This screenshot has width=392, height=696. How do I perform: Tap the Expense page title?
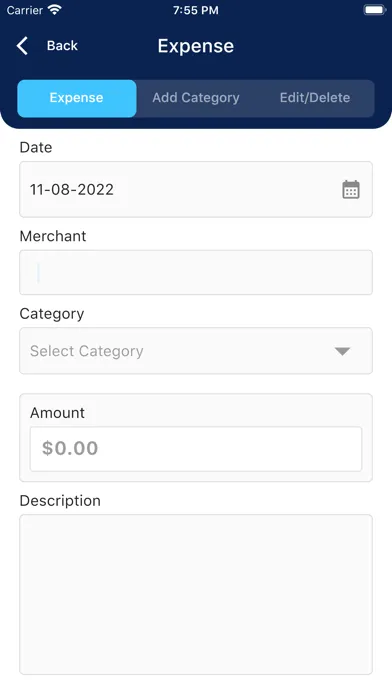[196, 46]
